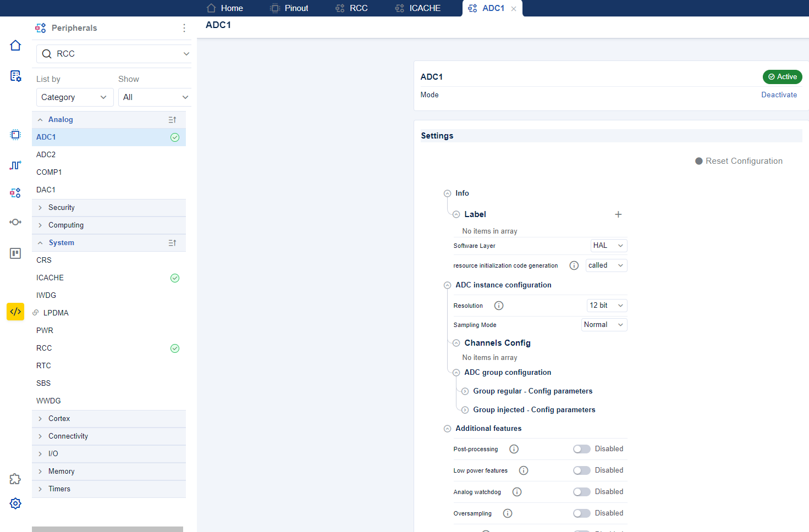This screenshot has height=532, width=809.
Task: Open the Resolution 12 bit dropdown
Action: 607,306
